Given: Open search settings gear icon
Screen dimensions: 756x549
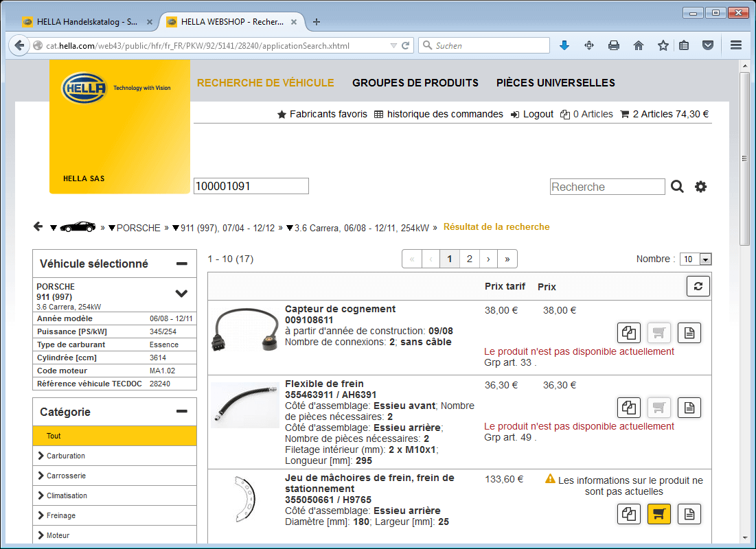Looking at the screenshot, I should pos(700,187).
